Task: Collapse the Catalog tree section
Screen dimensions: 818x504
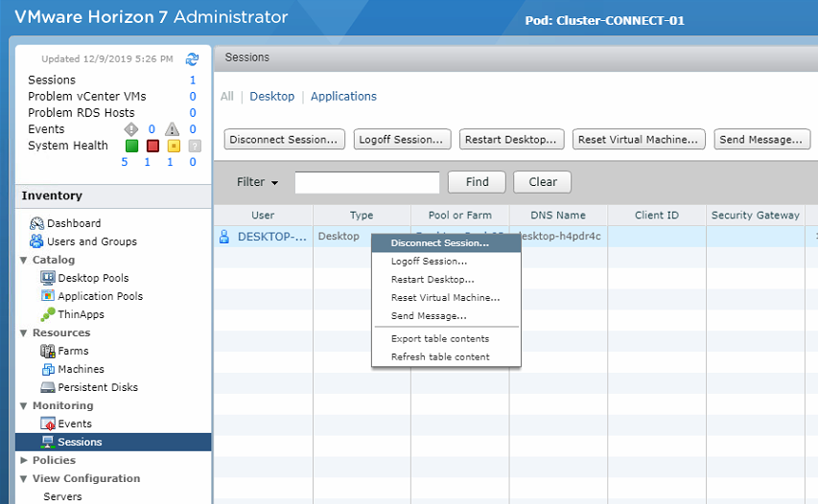Action: (x=23, y=260)
